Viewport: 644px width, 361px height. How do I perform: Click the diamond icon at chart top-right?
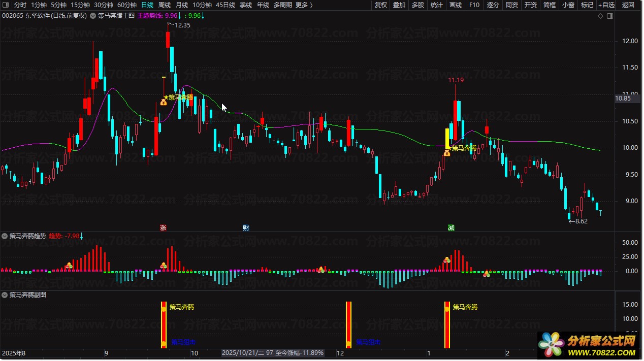pyautogui.click(x=600, y=16)
